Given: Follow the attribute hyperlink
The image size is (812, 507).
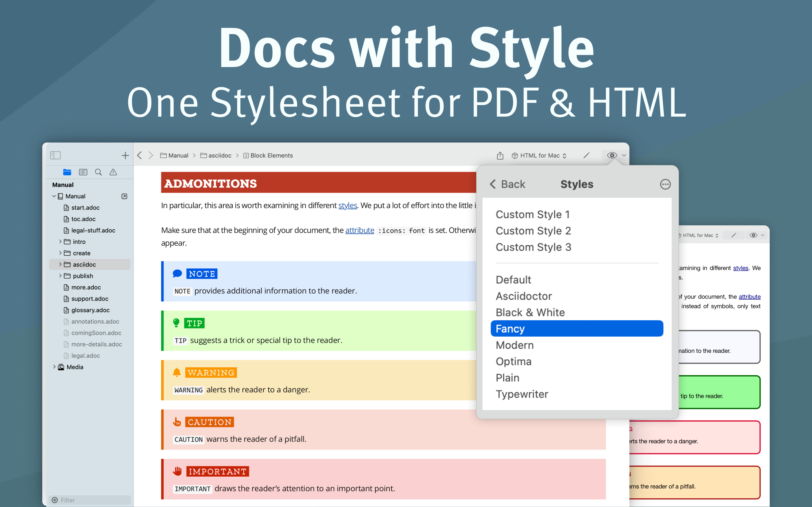Looking at the screenshot, I should (359, 230).
